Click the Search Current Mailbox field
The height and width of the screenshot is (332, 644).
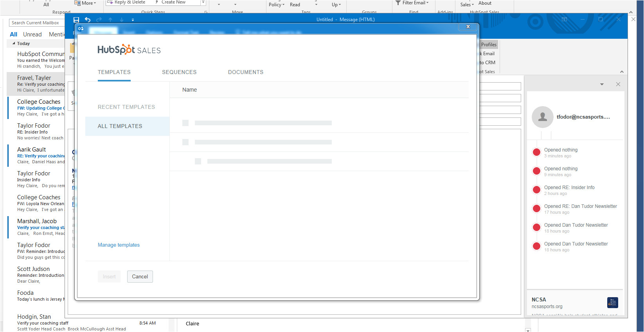click(36, 23)
